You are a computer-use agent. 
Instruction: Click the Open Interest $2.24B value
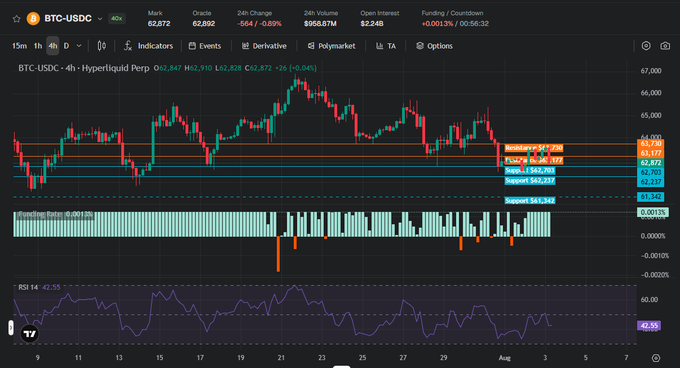(x=372, y=23)
